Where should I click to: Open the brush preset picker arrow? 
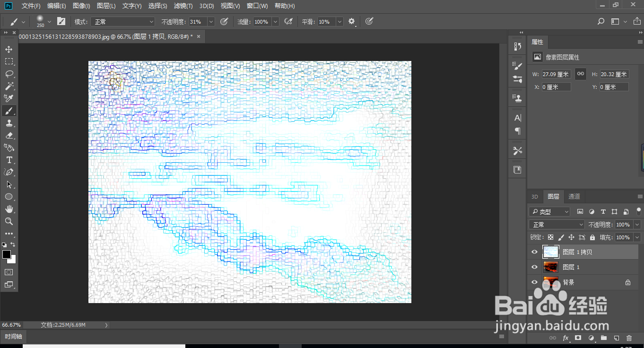tap(49, 21)
